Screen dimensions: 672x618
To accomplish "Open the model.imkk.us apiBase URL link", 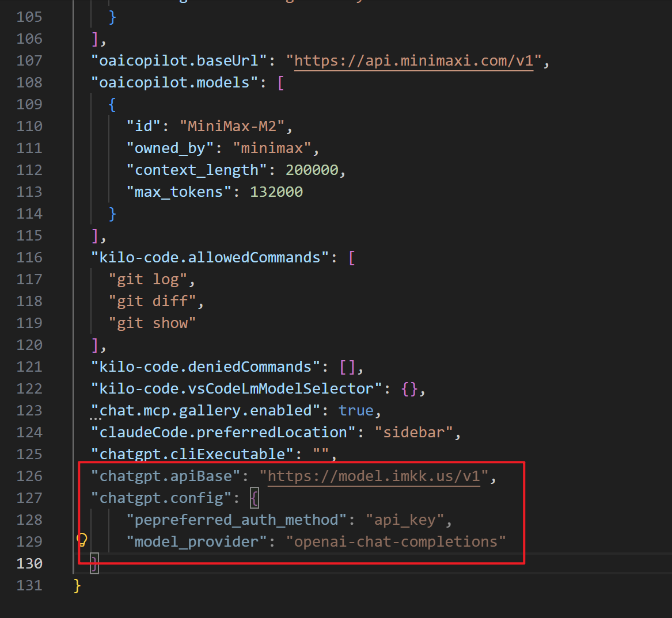I will [373, 476].
